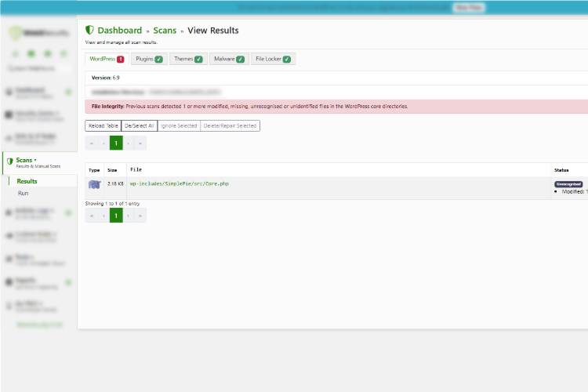Toggle selection with De/Select All

(x=140, y=125)
